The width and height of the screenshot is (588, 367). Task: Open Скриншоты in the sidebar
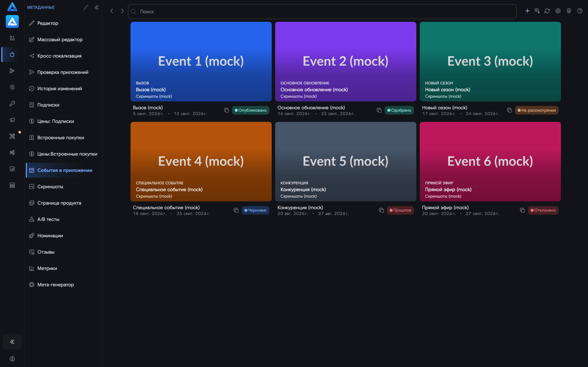tap(63, 187)
